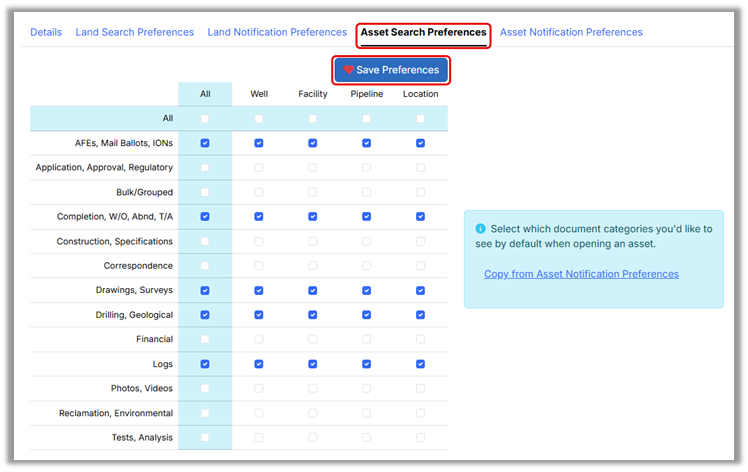748x472 pixels.
Task: Go to Land Notification Preferences tab
Action: tap(277, 32)
